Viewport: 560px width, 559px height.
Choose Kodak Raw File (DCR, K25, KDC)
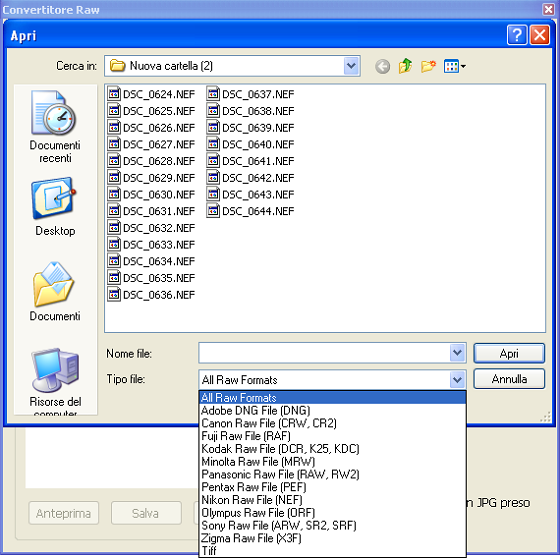332,449
